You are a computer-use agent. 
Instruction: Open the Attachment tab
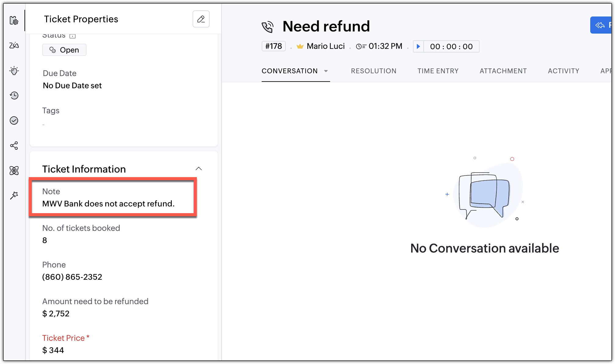[x=503, y=71]
